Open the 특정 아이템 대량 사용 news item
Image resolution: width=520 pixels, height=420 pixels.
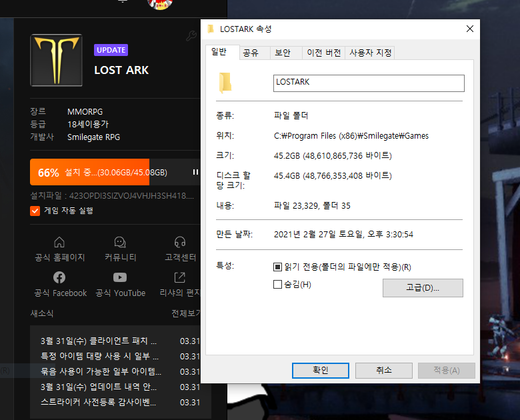pyautogui.click(x=99, y=356)
